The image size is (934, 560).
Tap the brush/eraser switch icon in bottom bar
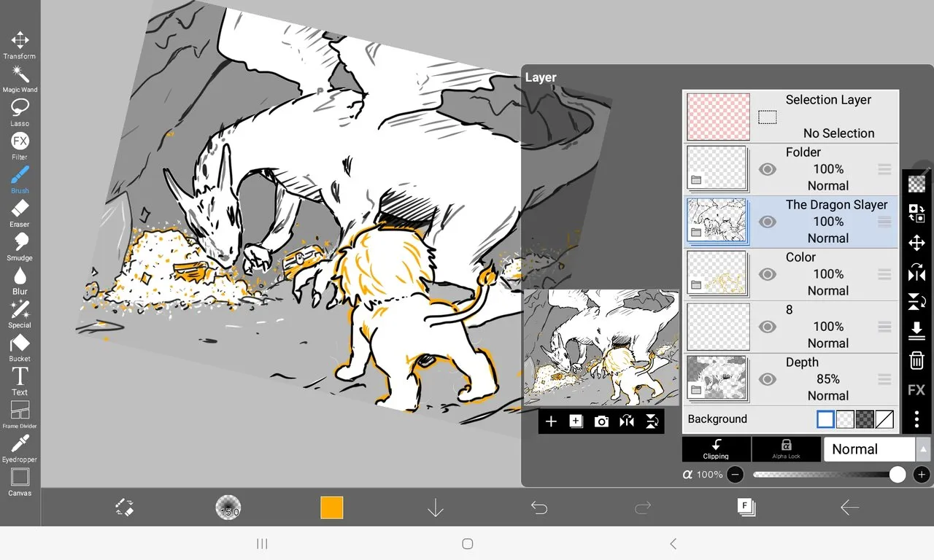pos(125,507)
